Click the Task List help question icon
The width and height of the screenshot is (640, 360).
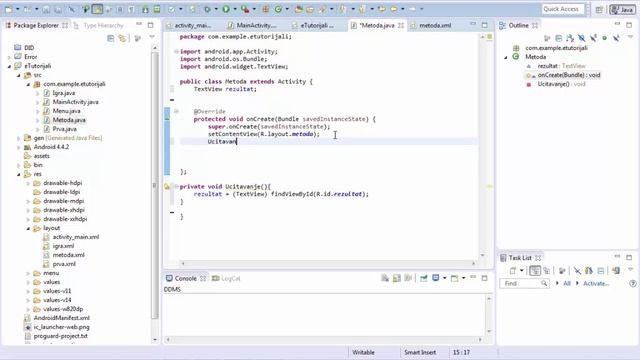click(633, 283)
